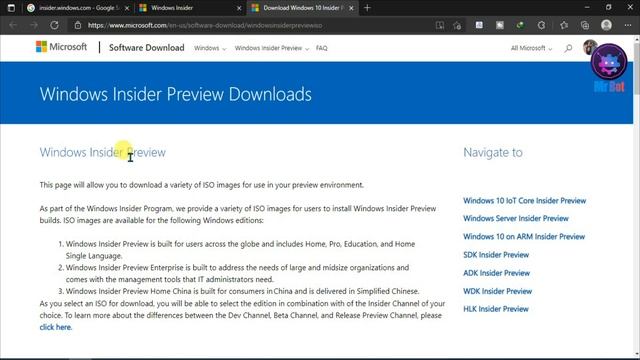The height and width of the screenshot is (360, 640).
Task: Open the browser profile avatar
Action: pos(606,25)
